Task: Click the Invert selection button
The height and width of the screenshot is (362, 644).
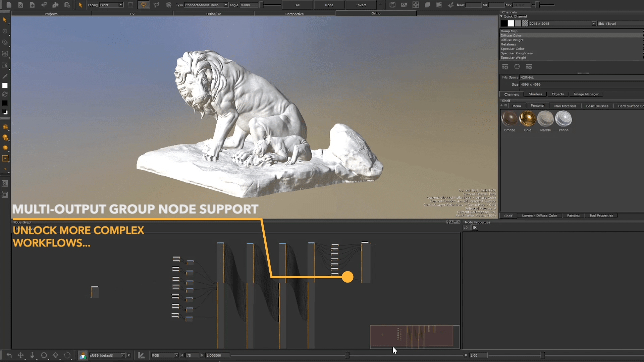Action: (x=361, y=5)
